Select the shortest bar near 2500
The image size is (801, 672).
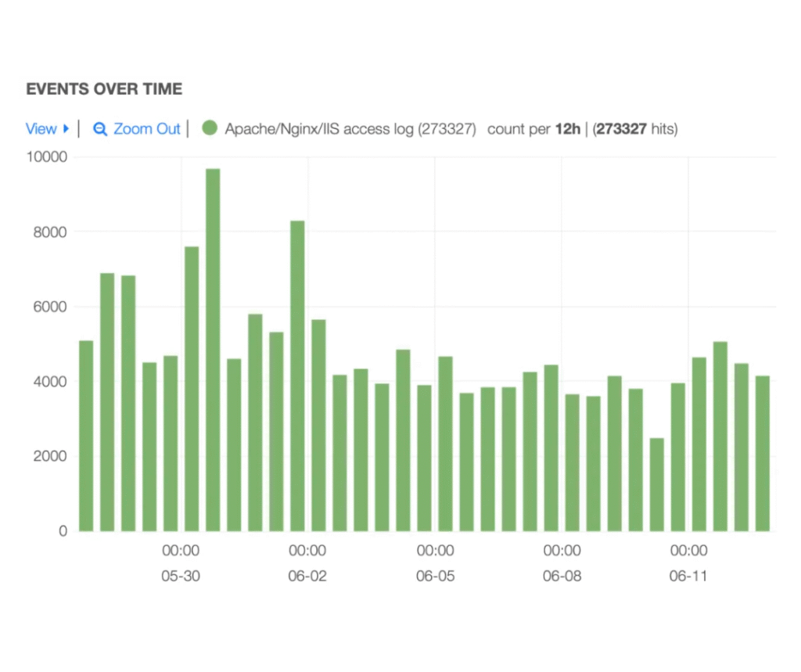coord(657,484)
